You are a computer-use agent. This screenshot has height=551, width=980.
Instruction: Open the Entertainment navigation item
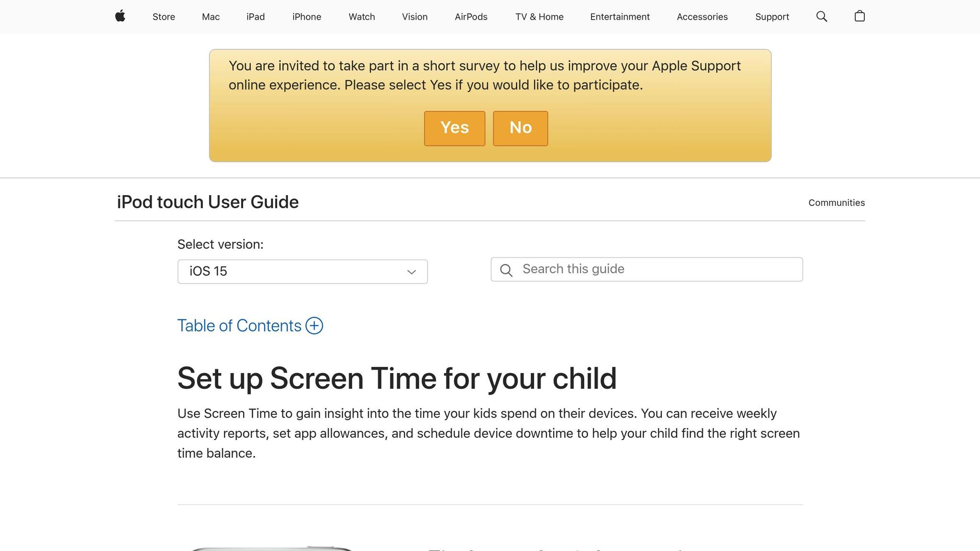click(620, 17)
